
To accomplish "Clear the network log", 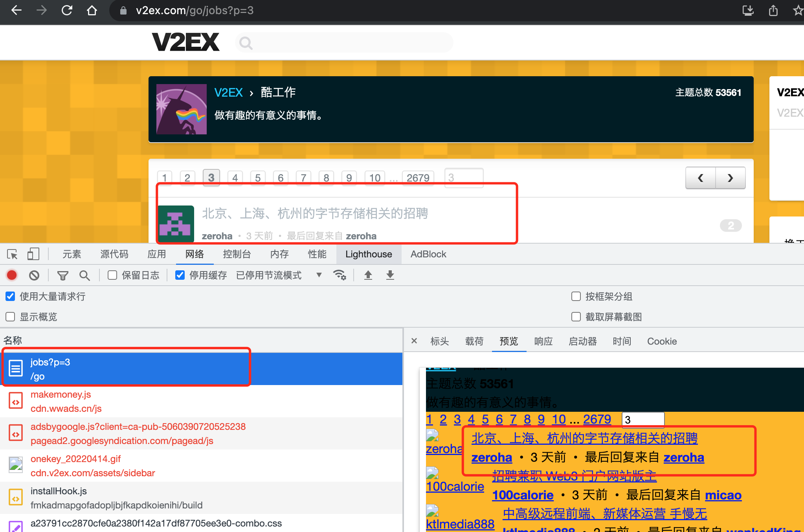I will point(34,275).
